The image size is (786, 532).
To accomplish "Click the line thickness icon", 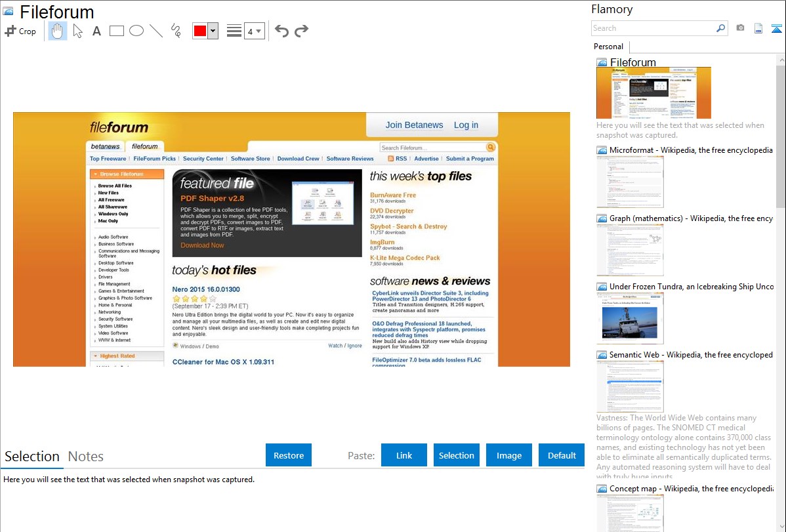I will (x=234, y=31).
